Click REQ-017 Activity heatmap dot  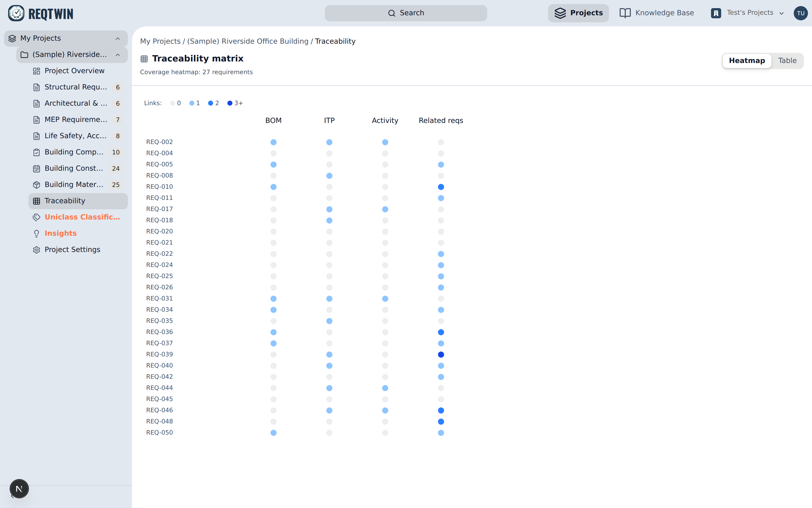(x=385, y=209)
